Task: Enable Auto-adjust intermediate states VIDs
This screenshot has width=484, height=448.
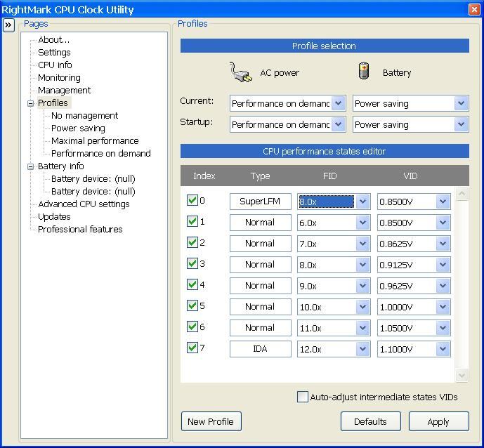Action: (303, 397)
